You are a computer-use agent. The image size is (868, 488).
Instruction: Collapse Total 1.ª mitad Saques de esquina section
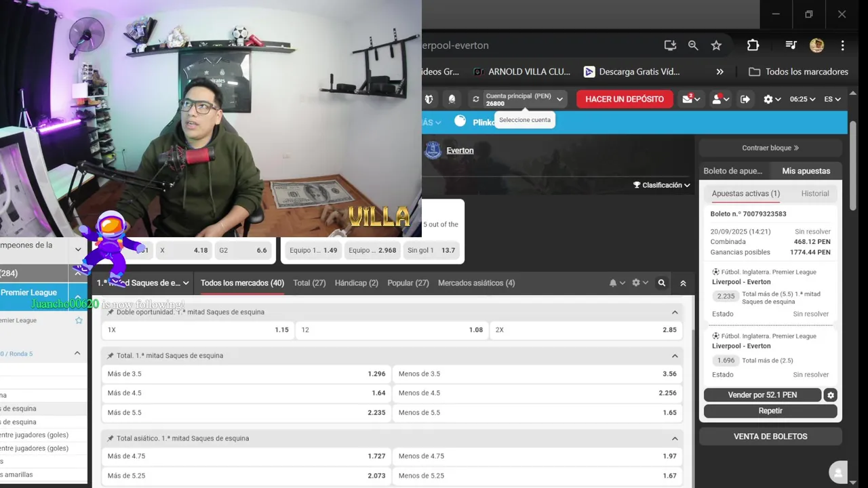[x=675, y=356]
